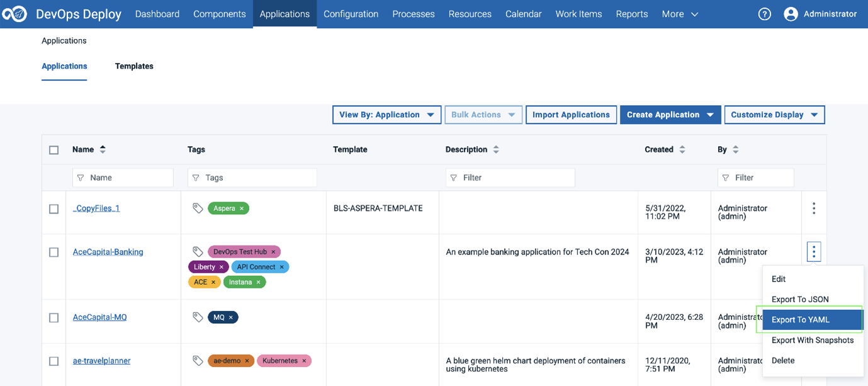868x386 pixels.
Task: Click the Import Applications button
Action: point(571,115)
